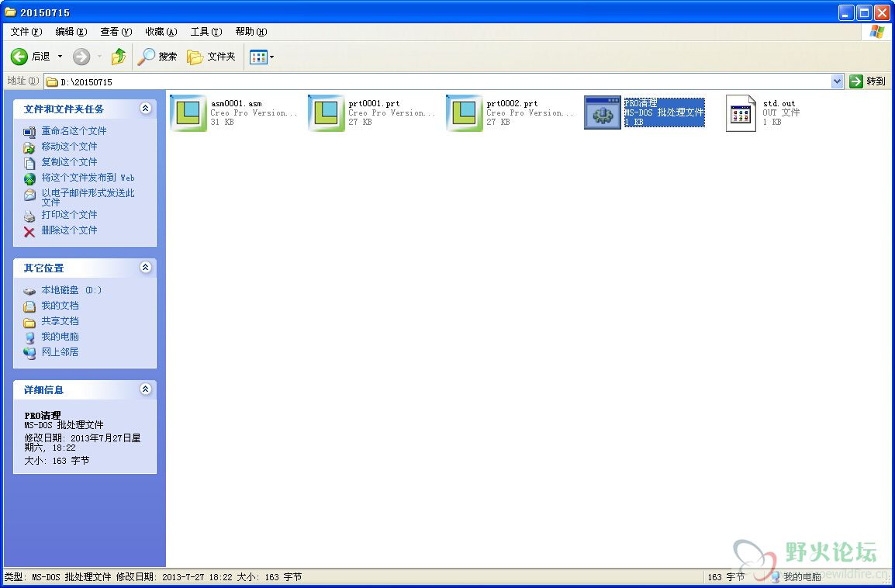Collapse the 文件和文件夹任务 panel
This screenshot has height=588, width=895.
(x=146, y=108)
